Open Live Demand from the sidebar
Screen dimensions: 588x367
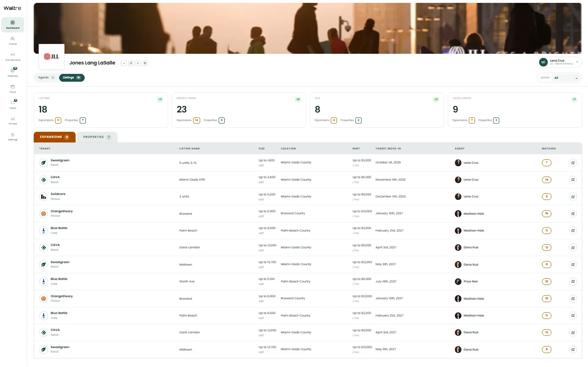13,57
